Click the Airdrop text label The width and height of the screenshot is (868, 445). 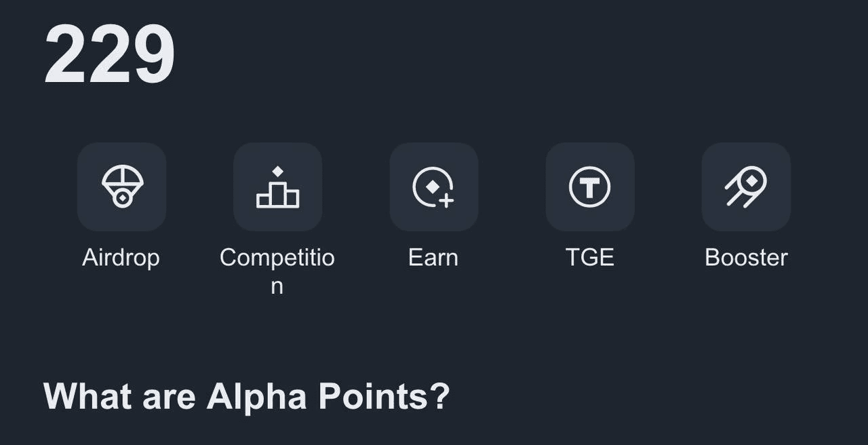pos(121,258)
